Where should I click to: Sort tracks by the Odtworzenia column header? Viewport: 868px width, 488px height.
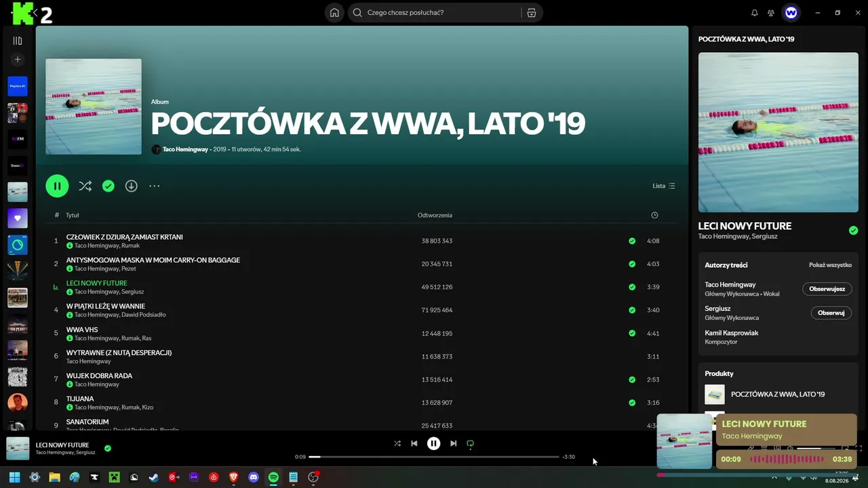pyautogui.click(x=435, y=216)
